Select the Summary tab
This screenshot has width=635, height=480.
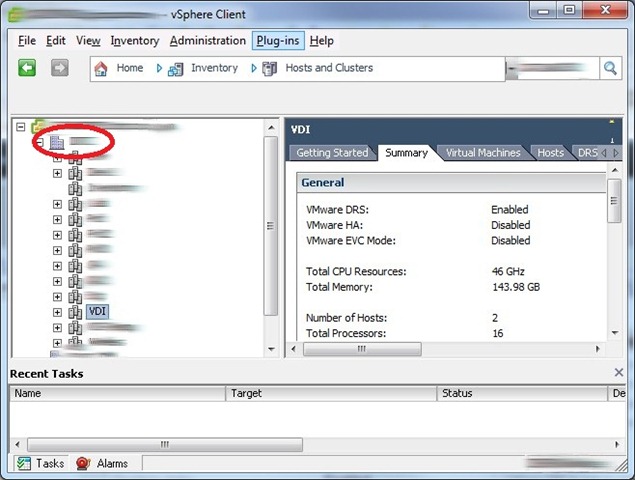coord(407,153)
